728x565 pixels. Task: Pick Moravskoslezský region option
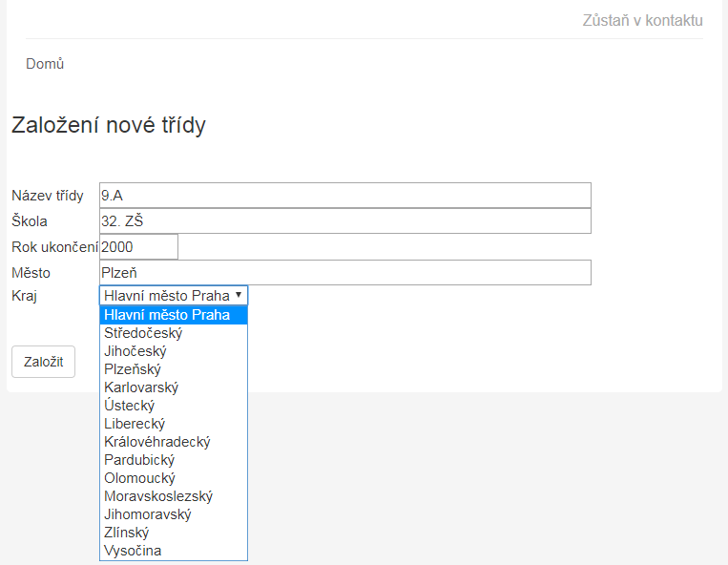pyautogui.click(x=158, y=496)
